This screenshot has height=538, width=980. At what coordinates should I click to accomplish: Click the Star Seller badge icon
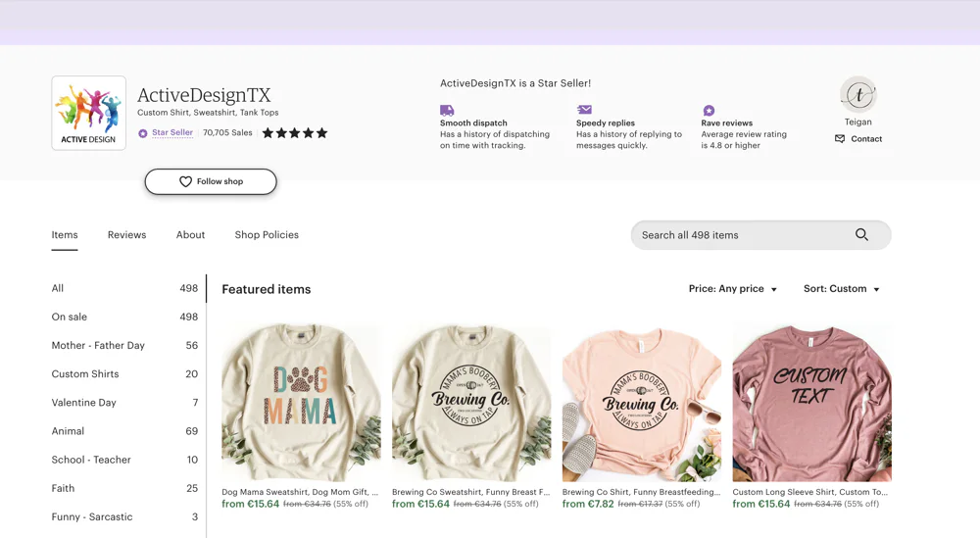143,133
